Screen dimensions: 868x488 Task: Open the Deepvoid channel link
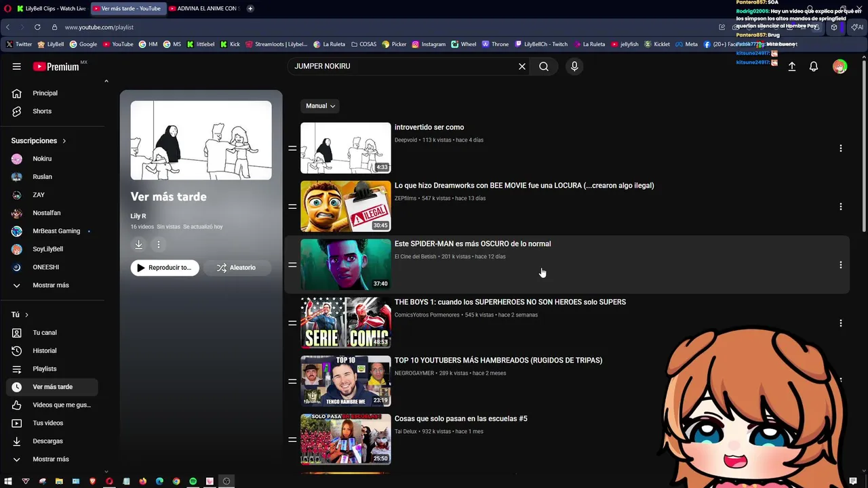[406, 140]
